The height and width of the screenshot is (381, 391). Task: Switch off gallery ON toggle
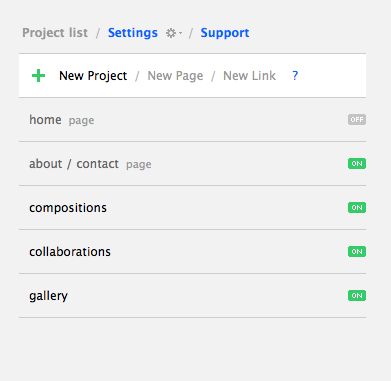coord(357,295)
